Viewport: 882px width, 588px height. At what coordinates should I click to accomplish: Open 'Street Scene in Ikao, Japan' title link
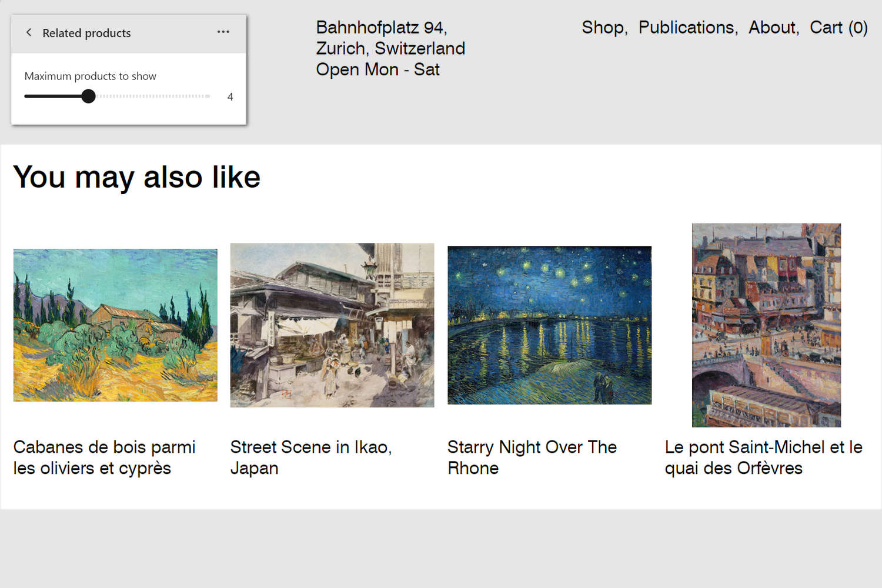click(x=311, y=457)
